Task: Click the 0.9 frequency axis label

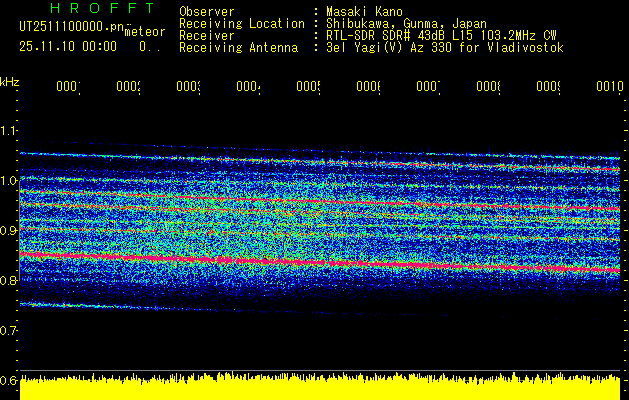Action: click(x=8, y=230)
